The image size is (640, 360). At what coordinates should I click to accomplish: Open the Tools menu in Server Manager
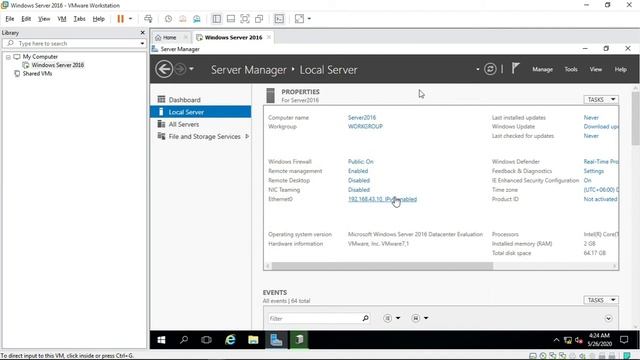click(x=571, y=69)
